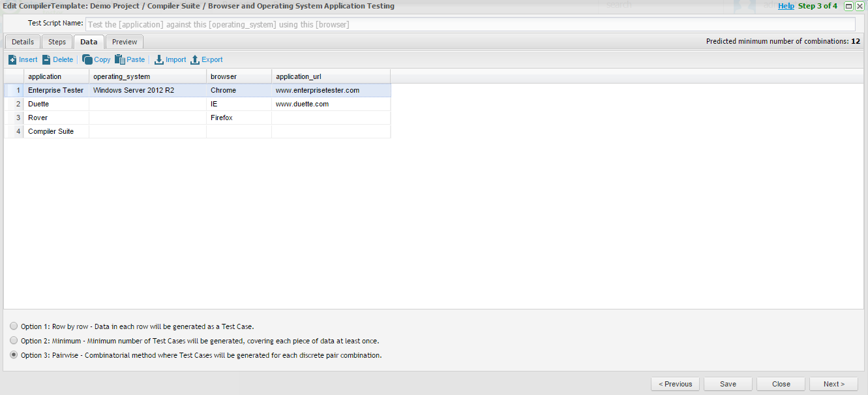Click the Insert row icon
Viewport: 868px width, 395px height.
pyautogui.click(x=12, y=59)
